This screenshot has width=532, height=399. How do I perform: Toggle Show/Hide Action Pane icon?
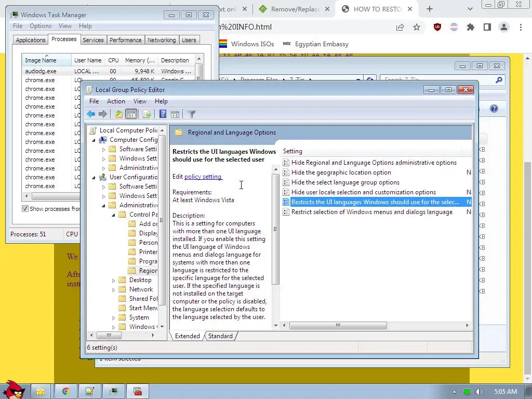[175, 114]
